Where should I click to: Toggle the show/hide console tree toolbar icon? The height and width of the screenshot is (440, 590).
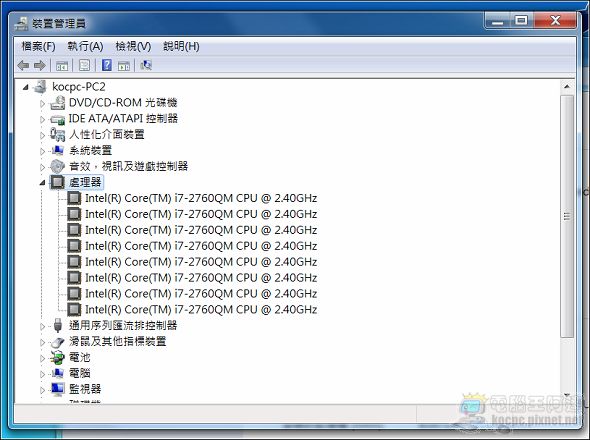[62, 66]
